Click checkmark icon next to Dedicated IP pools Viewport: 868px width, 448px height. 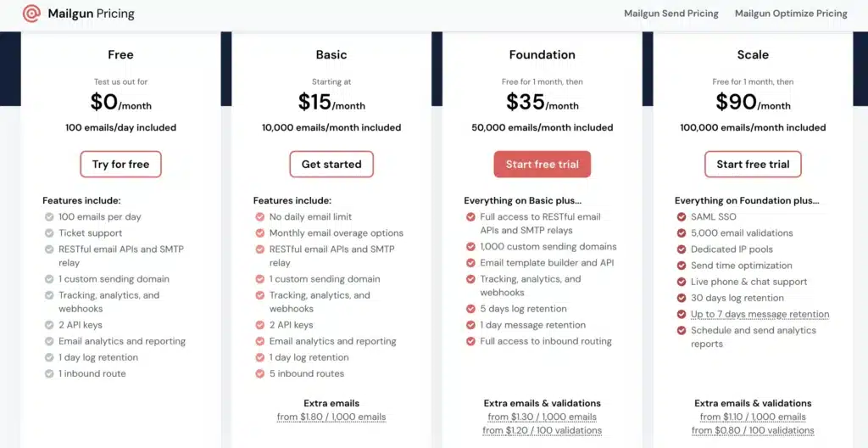682,249
